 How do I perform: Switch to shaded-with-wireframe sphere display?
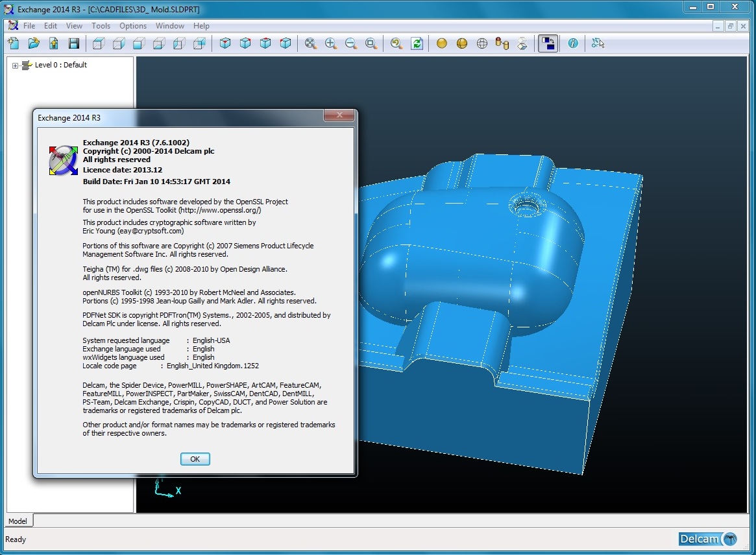pyautogui.click(x=462, y=43)
